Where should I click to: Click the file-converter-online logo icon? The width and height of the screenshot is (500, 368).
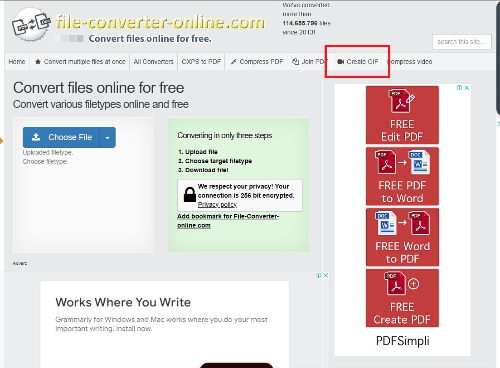(x=31, y=25)
